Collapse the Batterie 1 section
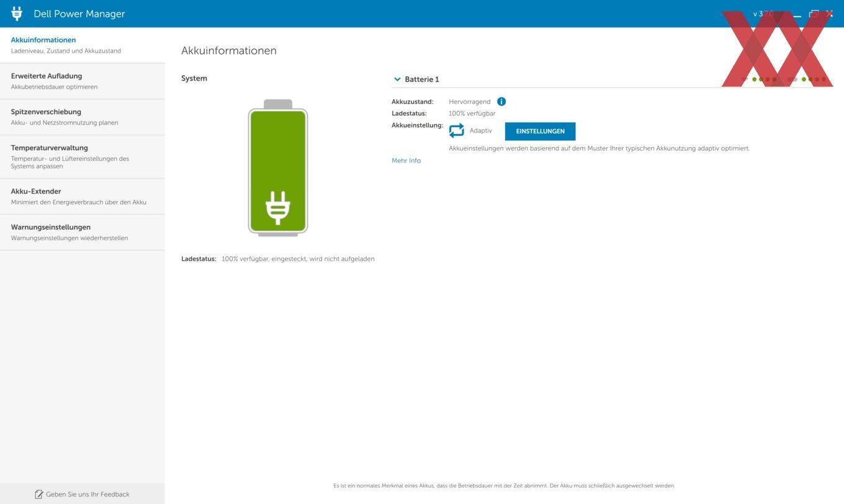Image resolution: width=844 pixels, height=504 pixels. coord(397,79)
